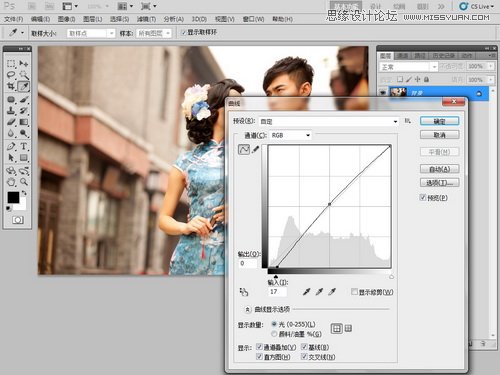Pick the black point eyedropper in Curves
500x375 pixels.
click(x=307, y=292)
